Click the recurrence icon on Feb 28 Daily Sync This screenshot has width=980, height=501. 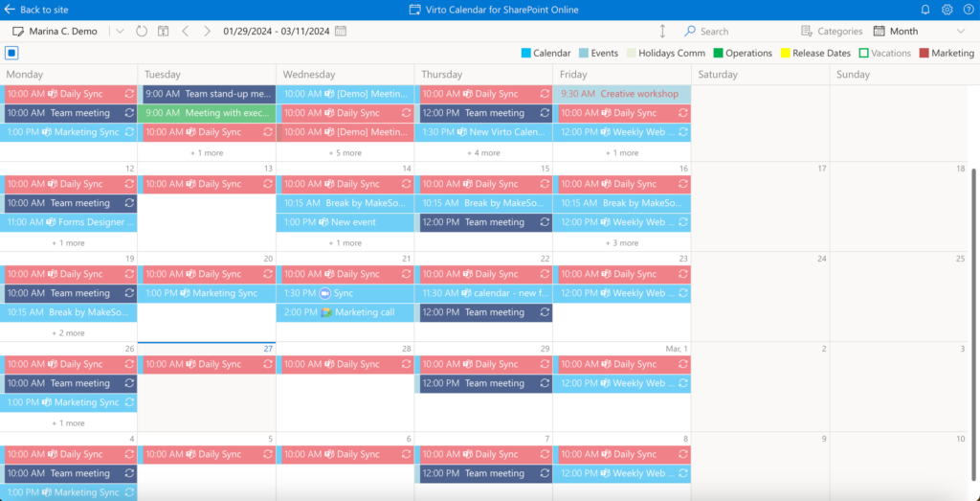click(x=406, y=364)
